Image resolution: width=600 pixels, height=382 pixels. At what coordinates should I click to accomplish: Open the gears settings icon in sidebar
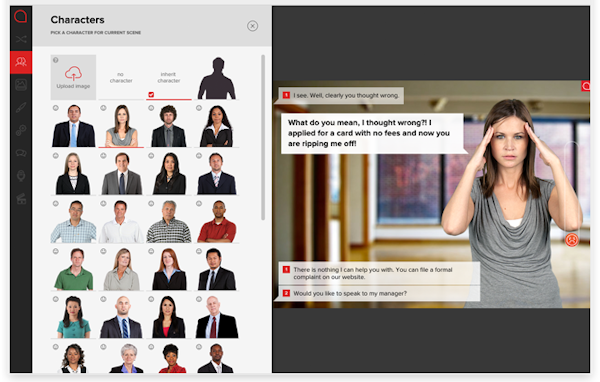(x=21, y=131)
